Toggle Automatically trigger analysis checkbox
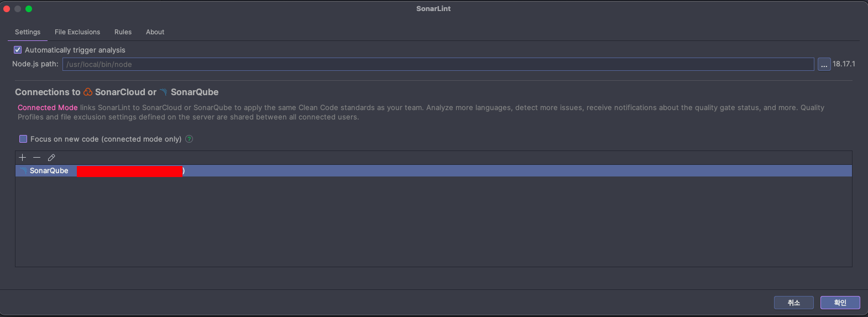868x317 pixels. point(18,50)
